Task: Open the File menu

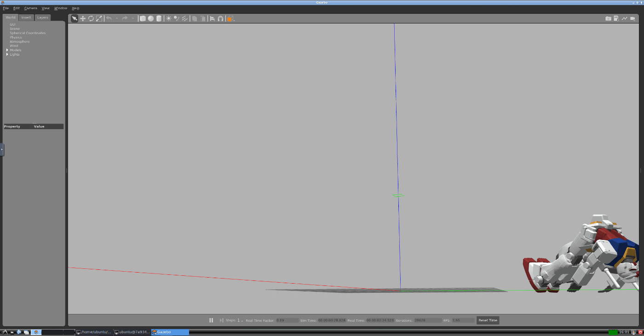Action: [x=6, y=8]
